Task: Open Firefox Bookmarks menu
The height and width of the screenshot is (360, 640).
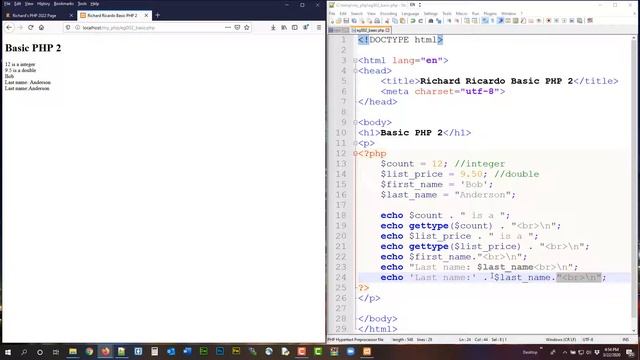Action: tap(64, 4)
